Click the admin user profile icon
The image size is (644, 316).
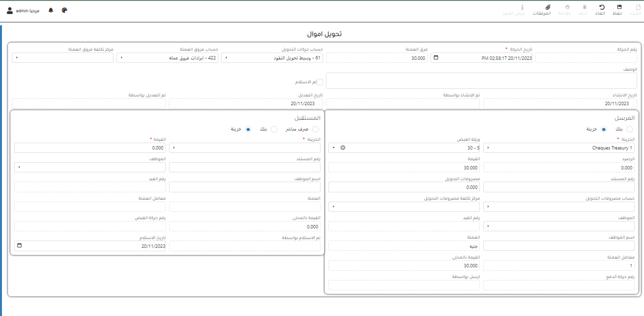coord(10,10)
